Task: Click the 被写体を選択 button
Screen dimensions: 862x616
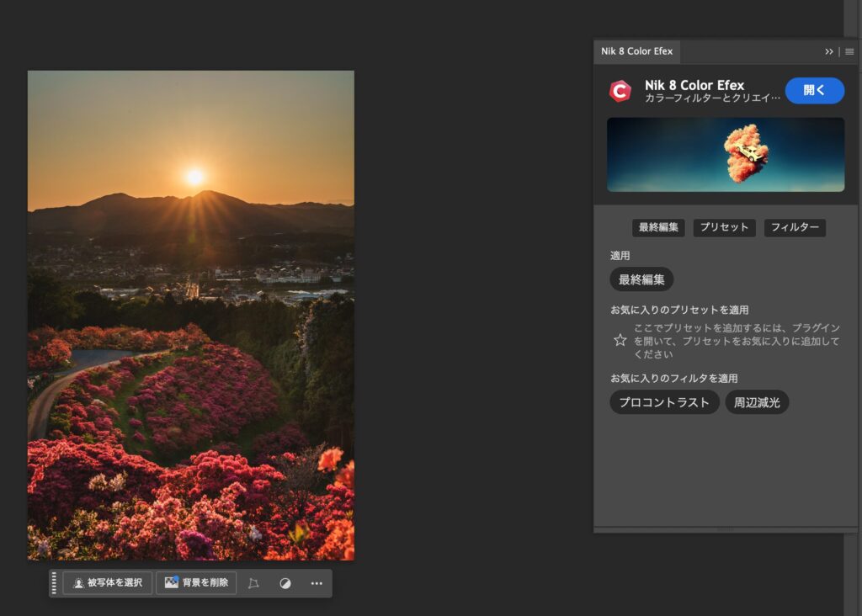Action: pos(107,583)
